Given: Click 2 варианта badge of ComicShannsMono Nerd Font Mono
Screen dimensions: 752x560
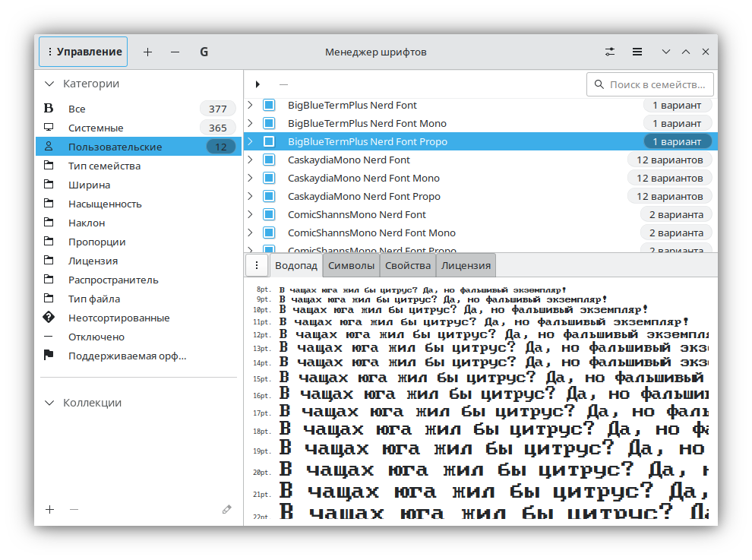Looking at the screenshot, I should (x=676, y=233).
